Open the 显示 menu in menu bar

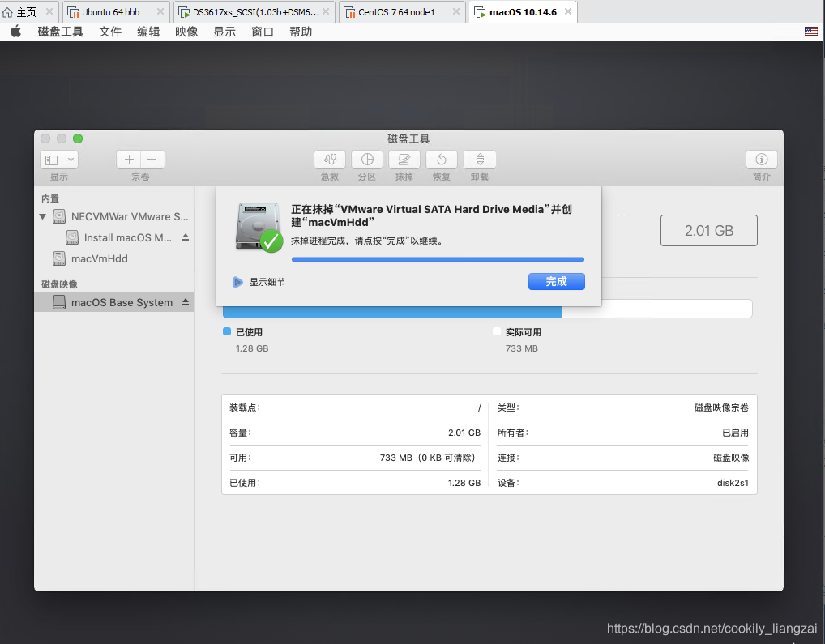coord(224,32)
